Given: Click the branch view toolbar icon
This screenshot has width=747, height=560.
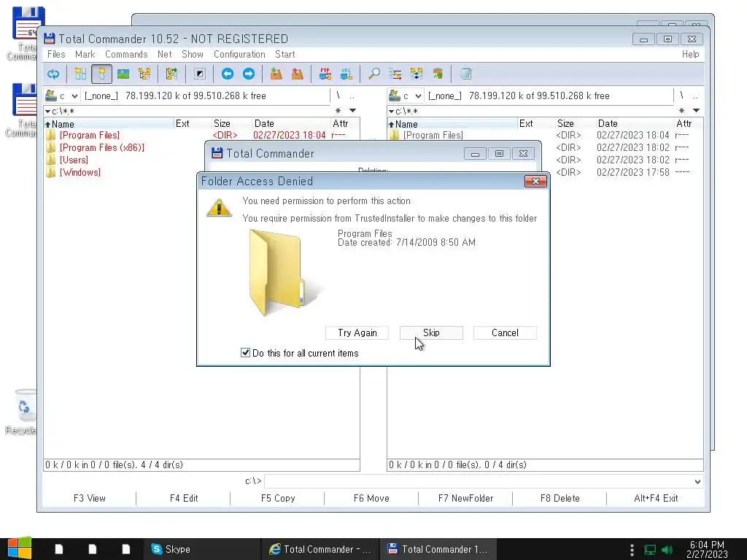Looking at the screenshot, I should pos(171,74).
